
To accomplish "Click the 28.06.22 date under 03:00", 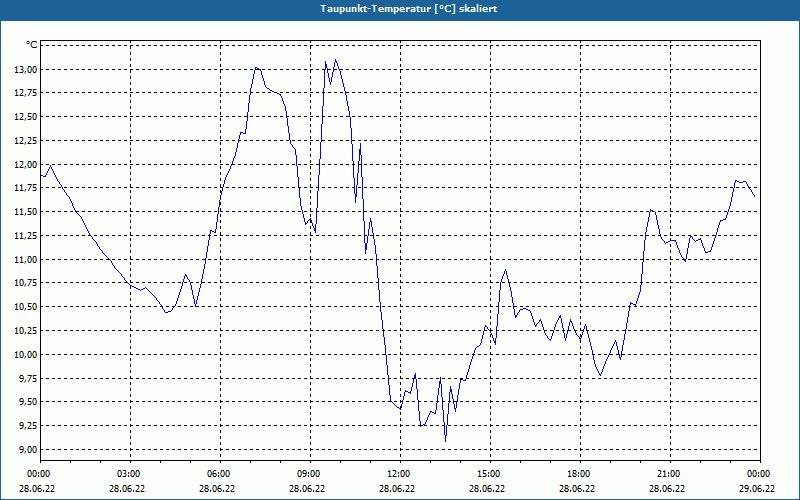I will click(x=127, y=488).
